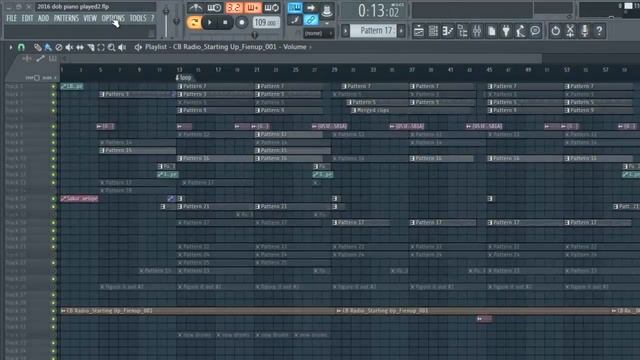640x360 pixels.
Task: Open the TOOLS menu
Action: tap(138, 18)
